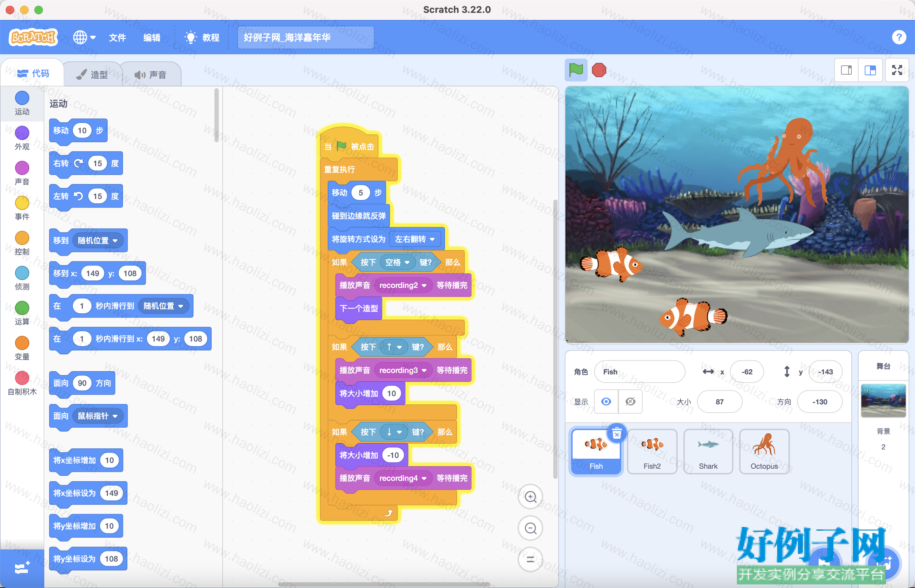Edit the sprite size field 87

tap(719, 402)
